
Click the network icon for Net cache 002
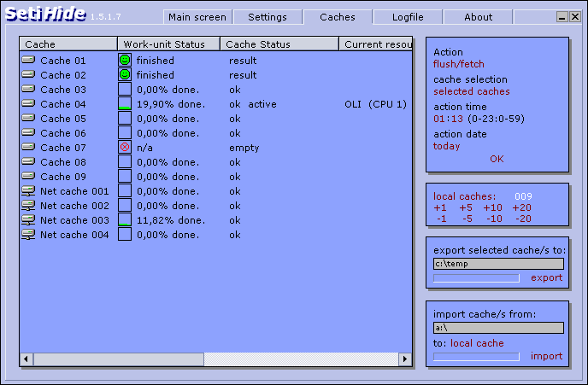coord(28,206)
